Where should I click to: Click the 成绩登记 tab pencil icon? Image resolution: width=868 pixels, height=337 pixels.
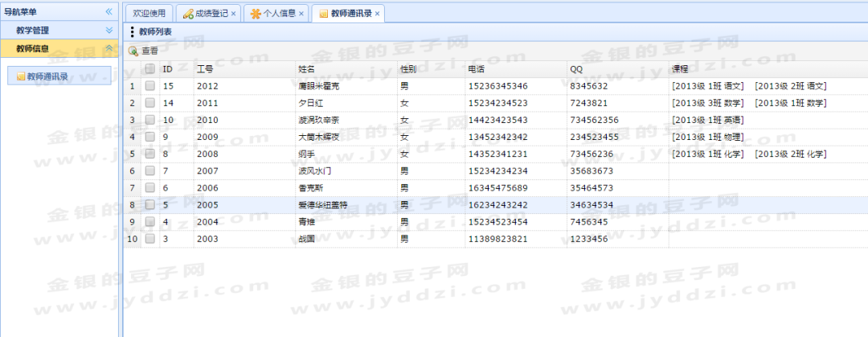(187, 14)
